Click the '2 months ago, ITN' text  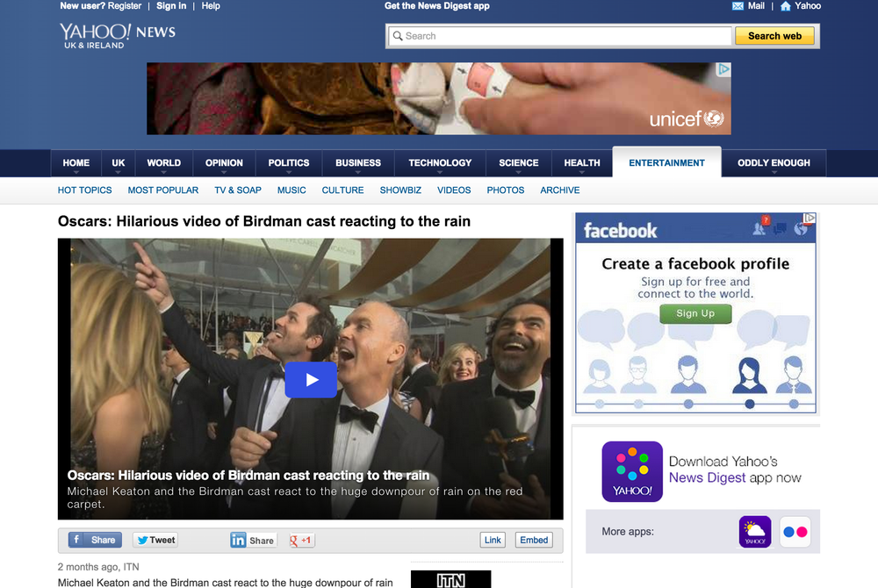point(98,567)
